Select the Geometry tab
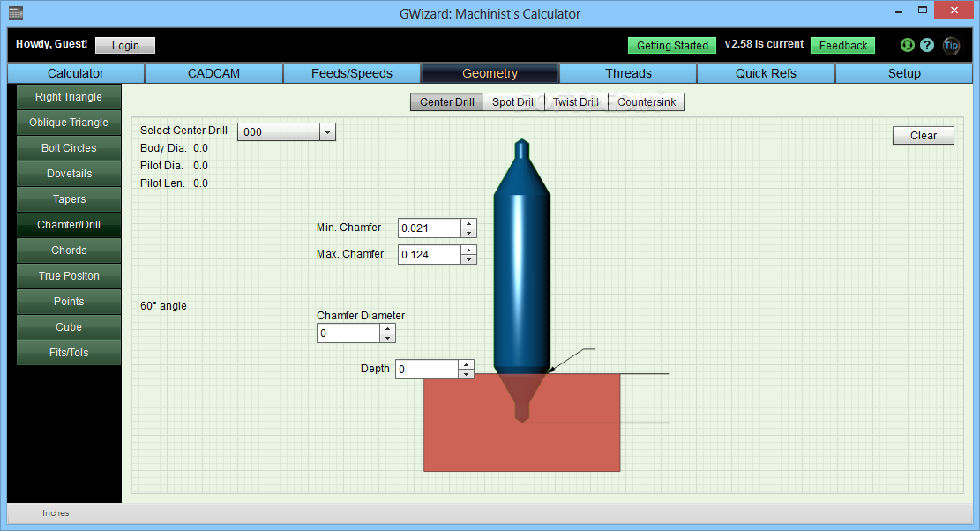Viewport: 980px width, 531px height. tap(490, 73)
